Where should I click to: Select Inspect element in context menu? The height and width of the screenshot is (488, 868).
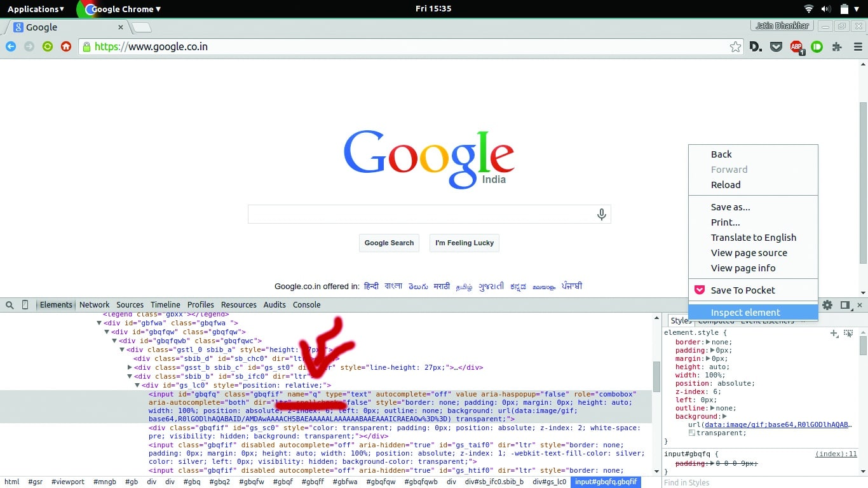pyautogui.click(x=745, y=313)
